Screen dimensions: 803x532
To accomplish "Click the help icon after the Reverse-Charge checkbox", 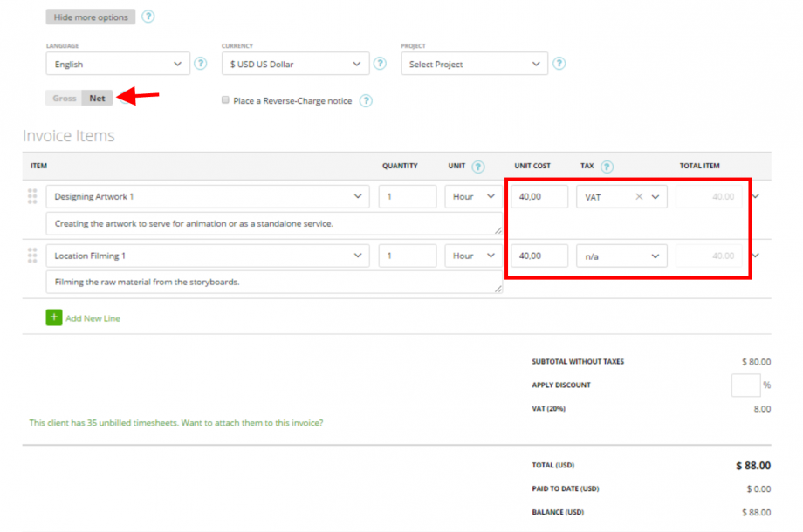I will pyautogui.click(x=366, y=100).
